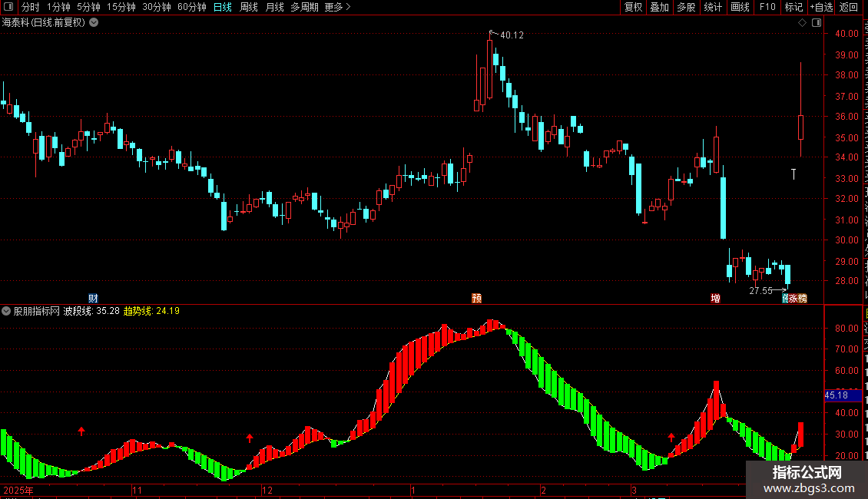The width and height of the screenshot is (868, 499).
Task: Switch to 月线 monthly chart
Action: click(274, 7)
